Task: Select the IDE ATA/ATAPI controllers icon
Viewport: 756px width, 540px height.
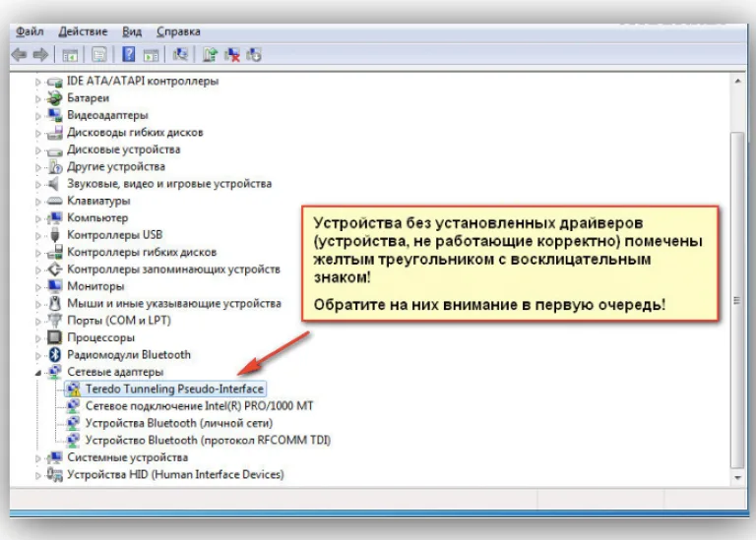Action: (54, 82)
